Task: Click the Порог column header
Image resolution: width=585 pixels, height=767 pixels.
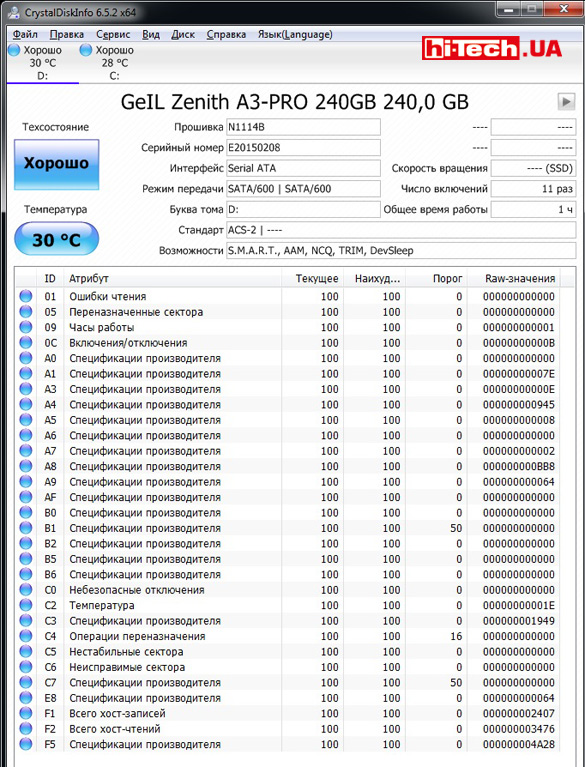Action: tap(436, 278)
